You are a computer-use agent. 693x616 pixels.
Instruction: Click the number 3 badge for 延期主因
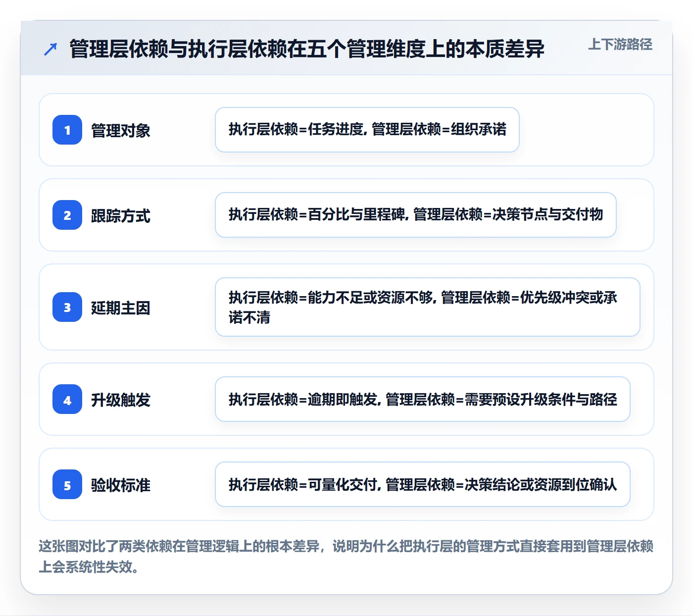tap(67, 307)
